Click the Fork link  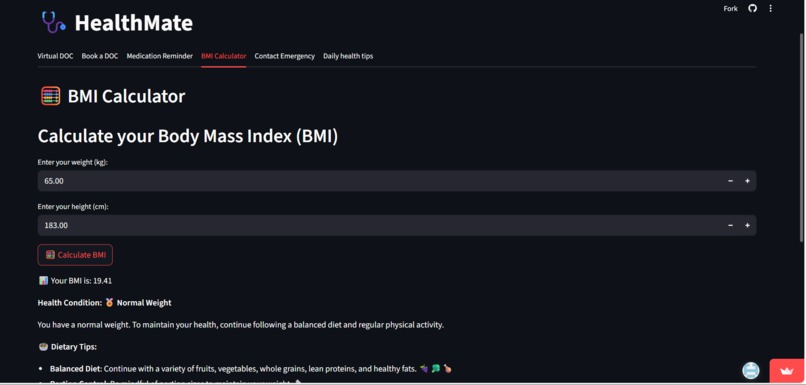click(730, 9)
